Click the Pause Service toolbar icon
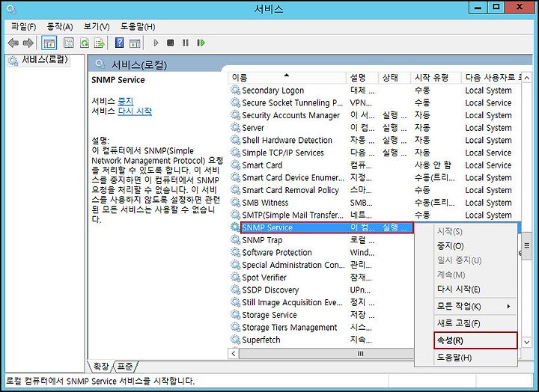Viewport: 539px width, 392px height. 186,43
